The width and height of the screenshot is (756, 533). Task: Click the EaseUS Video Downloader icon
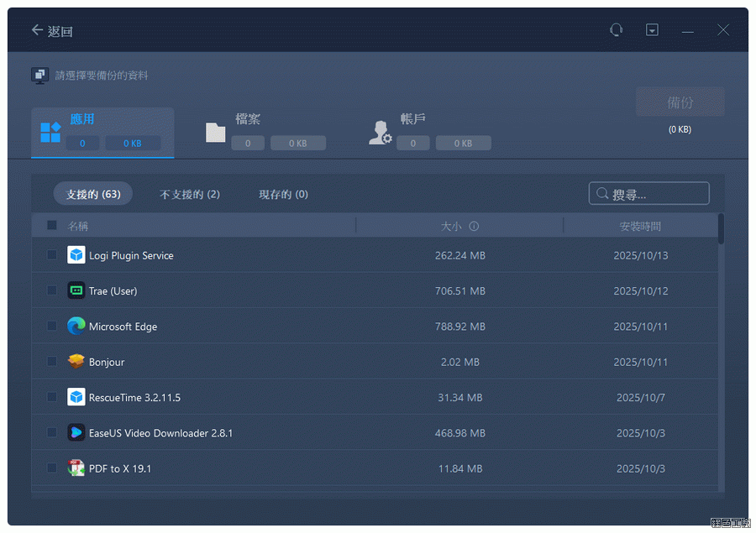[x=76, y=433]
